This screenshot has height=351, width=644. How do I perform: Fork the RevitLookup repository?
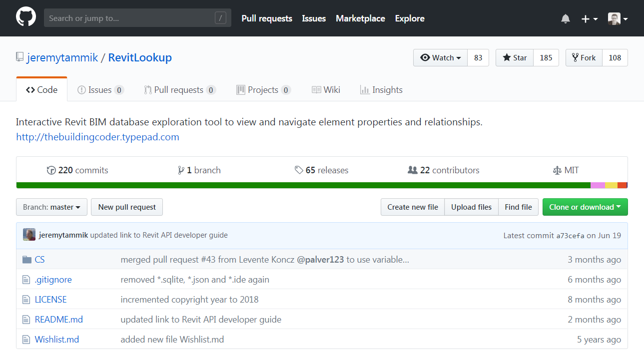pyautogui.click(x=584, y=58)
